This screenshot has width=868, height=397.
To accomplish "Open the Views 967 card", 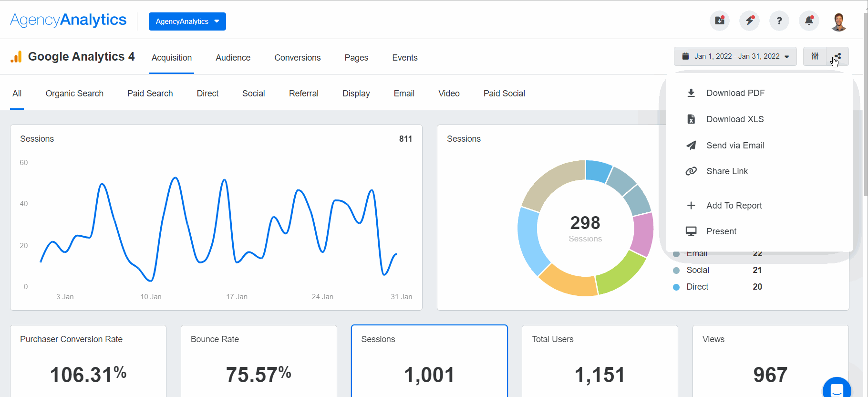I will tap(771, 361).
